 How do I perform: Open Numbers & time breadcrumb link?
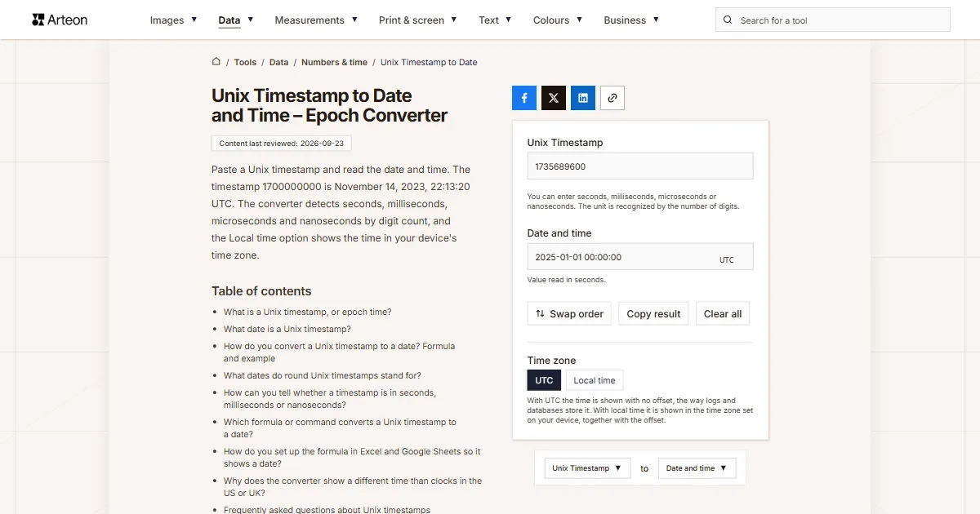(x=334, y=62)
